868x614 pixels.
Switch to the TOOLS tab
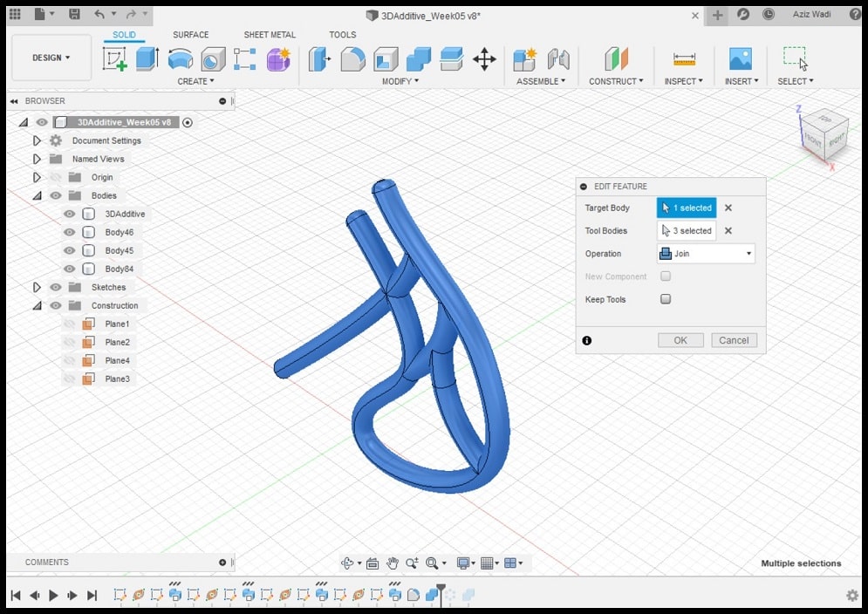pyautogui.click(x=343, y=34)
